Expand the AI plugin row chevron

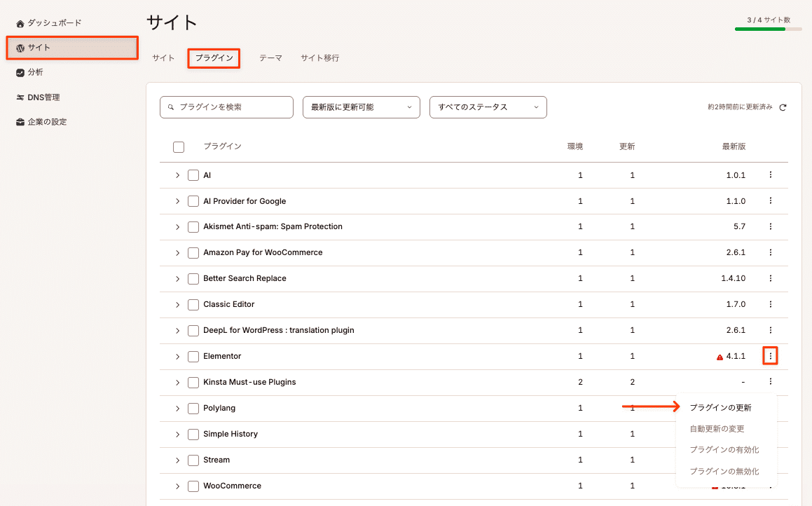[178, 175]
